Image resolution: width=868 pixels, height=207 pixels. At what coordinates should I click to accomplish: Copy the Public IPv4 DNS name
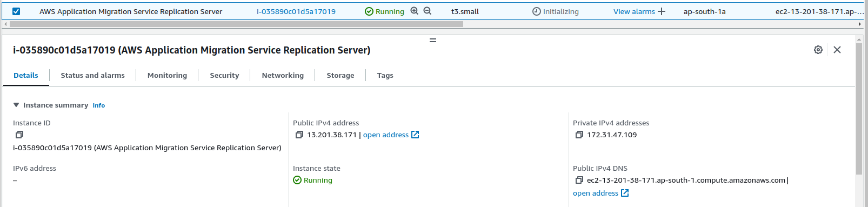[579, 180]
